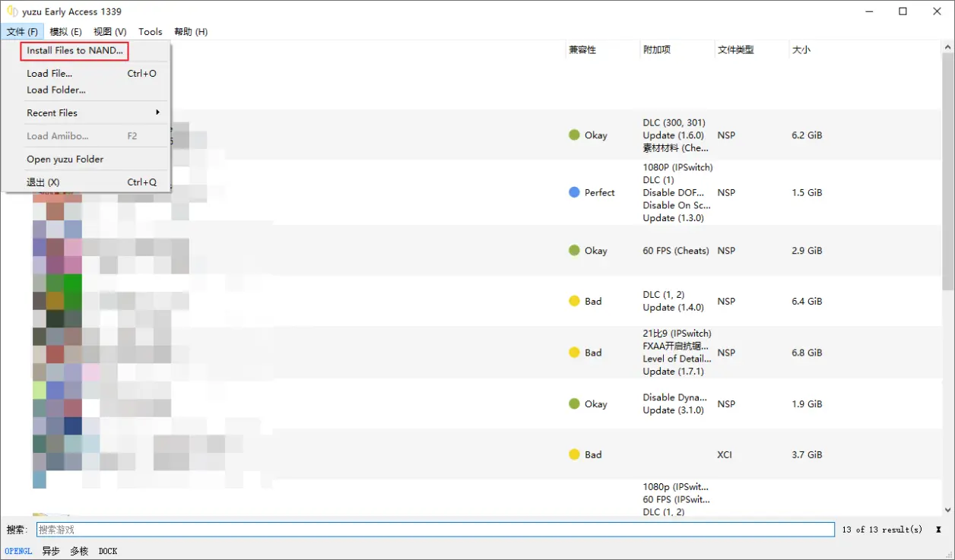Click 60 FPS (Cheats) add-on text

(676, 250)
